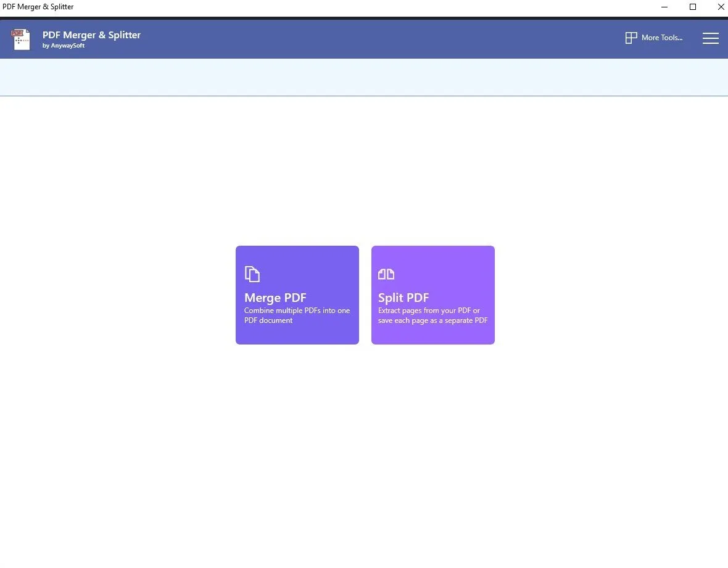Choose the blue Merge PDF tile's empty top-right area
728x568 pixels.
(x=333, y=265)
